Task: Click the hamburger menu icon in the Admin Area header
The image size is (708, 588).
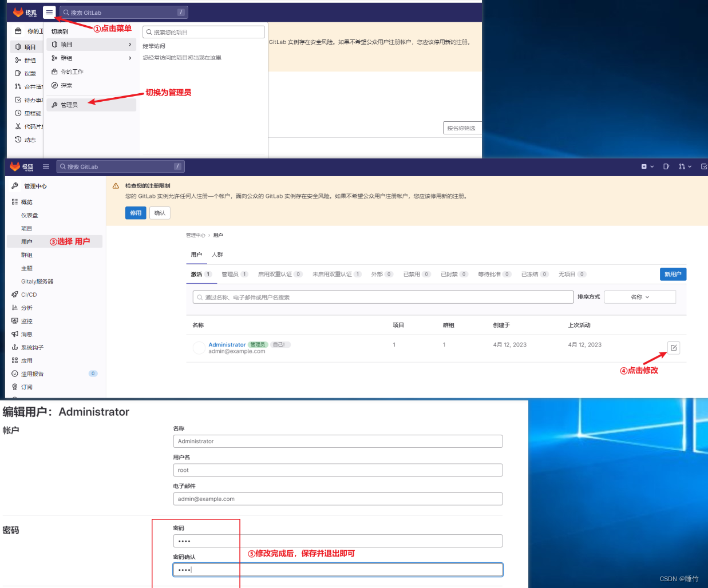Action: [46, 166]
